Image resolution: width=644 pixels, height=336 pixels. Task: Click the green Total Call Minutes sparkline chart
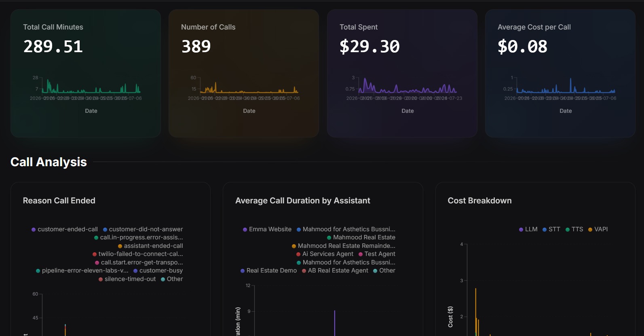(91, 86)
